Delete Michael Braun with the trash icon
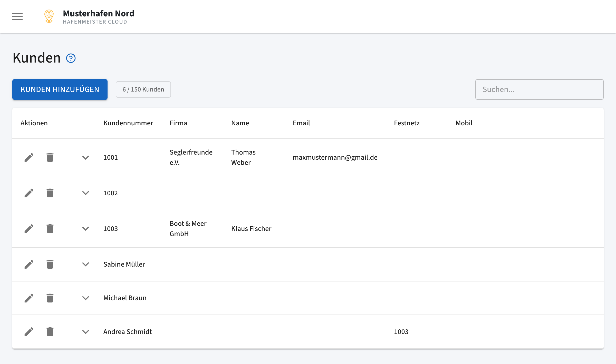 point(50,298)
